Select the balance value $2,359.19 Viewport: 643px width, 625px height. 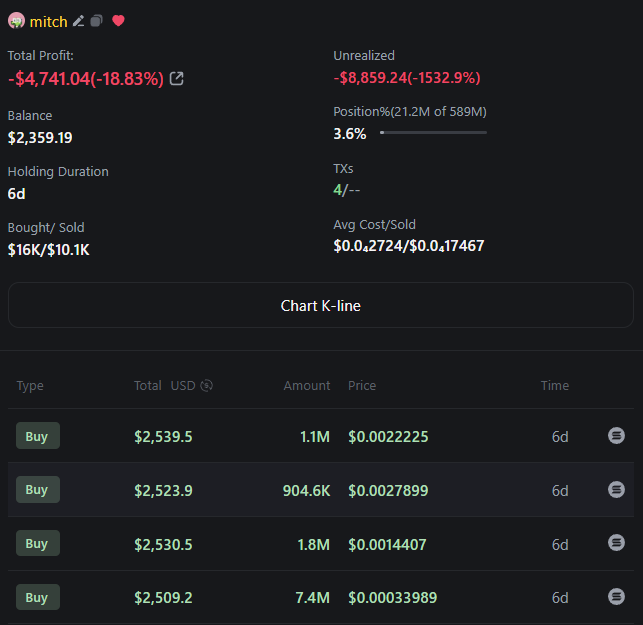pos(40,138)
